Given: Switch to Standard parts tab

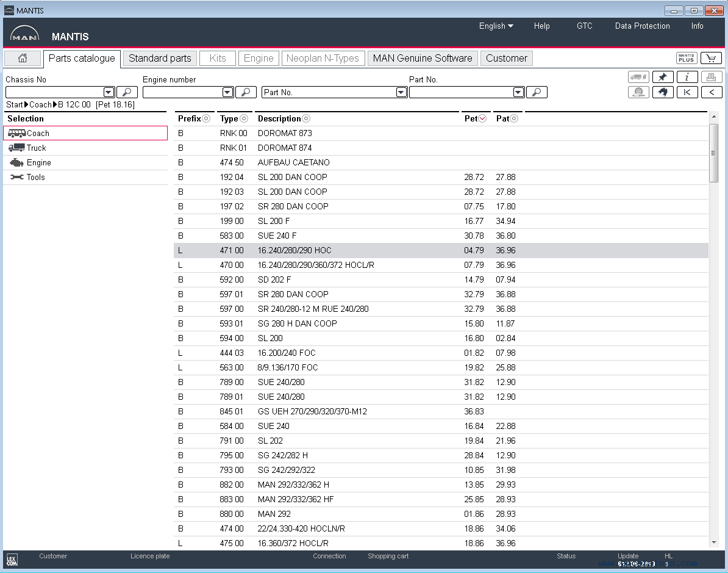Looking at the screenshot, I should 160,58.
